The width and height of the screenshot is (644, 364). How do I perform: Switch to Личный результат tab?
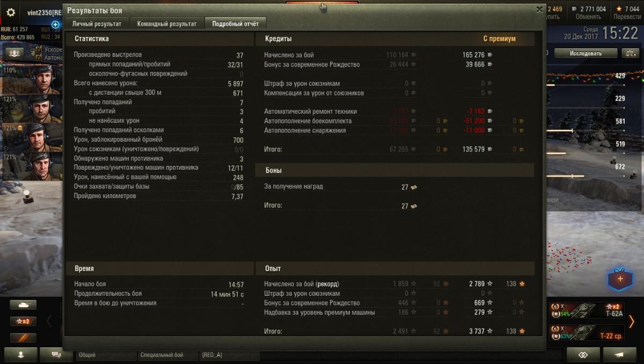(97, 24)
